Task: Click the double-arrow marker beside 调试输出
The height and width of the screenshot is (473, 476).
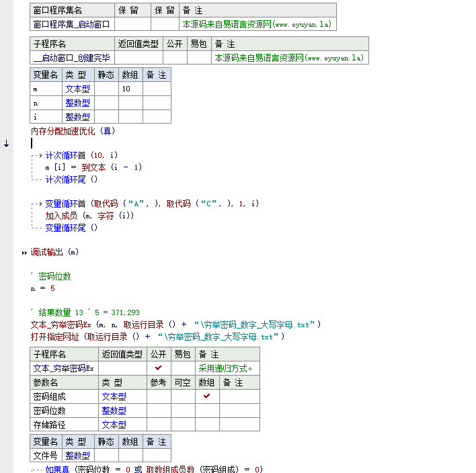Action: pos(25,253)
